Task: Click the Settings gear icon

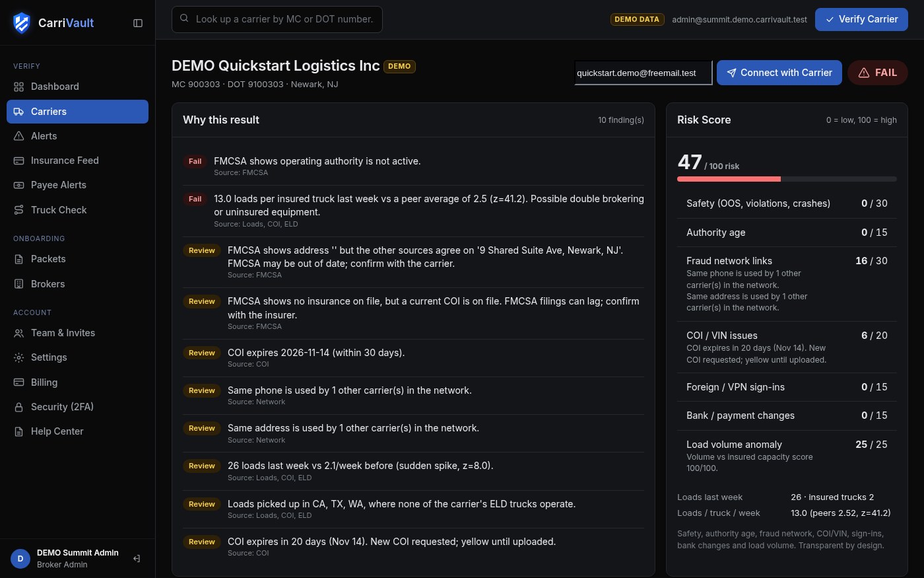Action: click(x=18, y=357)
